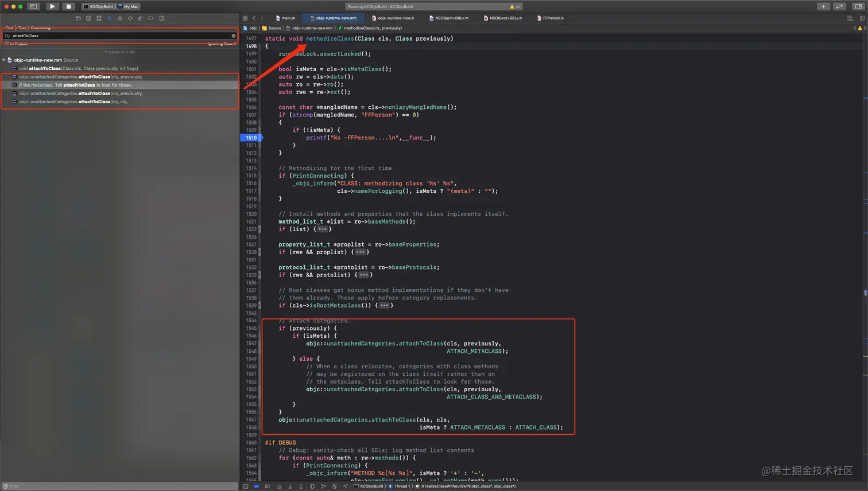The height and width of the screenshot is (491, 868).
Task: Switch to the objc-runtime-new.h tab
Action: point(393,18)
